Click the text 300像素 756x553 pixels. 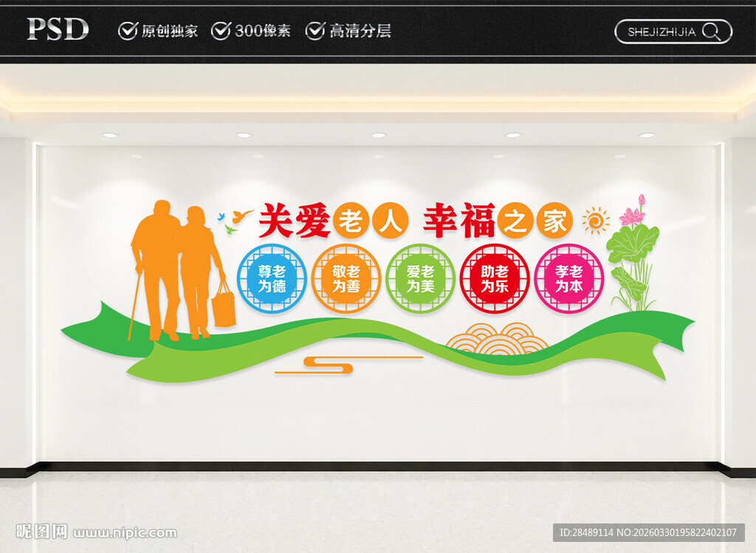coord(263,31)
